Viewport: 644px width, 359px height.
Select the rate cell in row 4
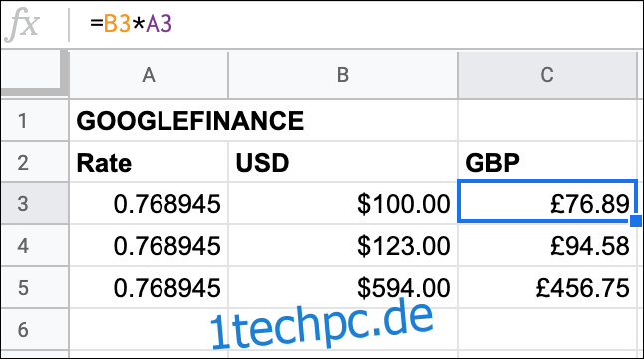(149, 246)
